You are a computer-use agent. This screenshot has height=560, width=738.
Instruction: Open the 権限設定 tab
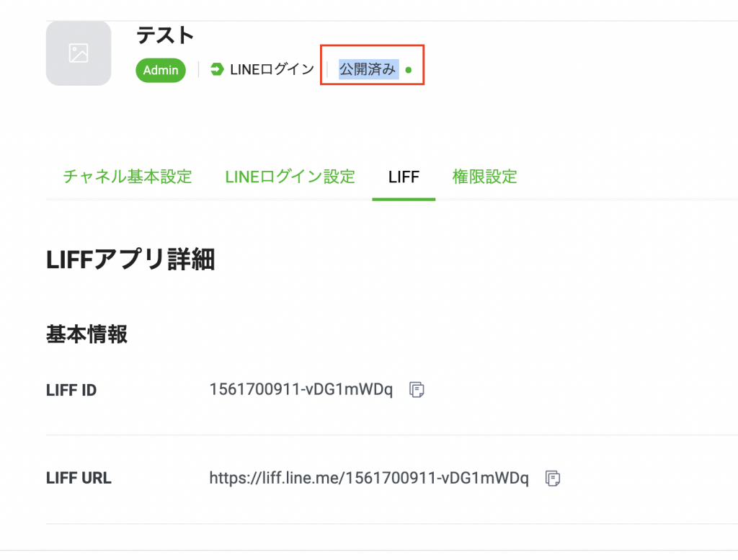point(485,177)
